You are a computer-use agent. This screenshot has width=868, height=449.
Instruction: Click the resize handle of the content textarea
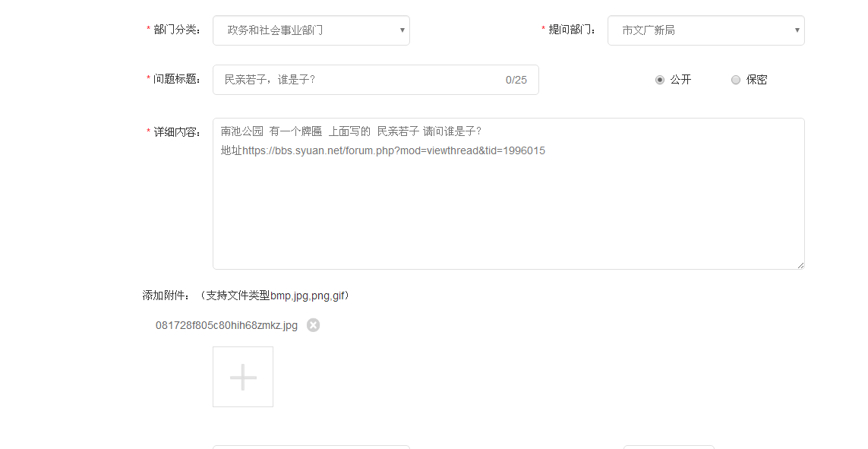(800, 265)
